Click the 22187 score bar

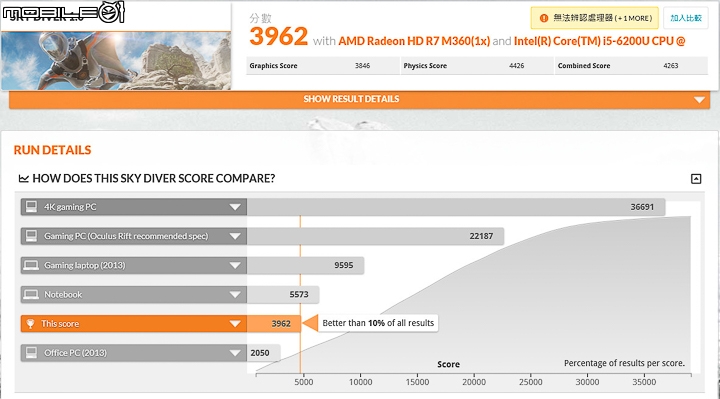pyautogui.click(x=376, y=236)
